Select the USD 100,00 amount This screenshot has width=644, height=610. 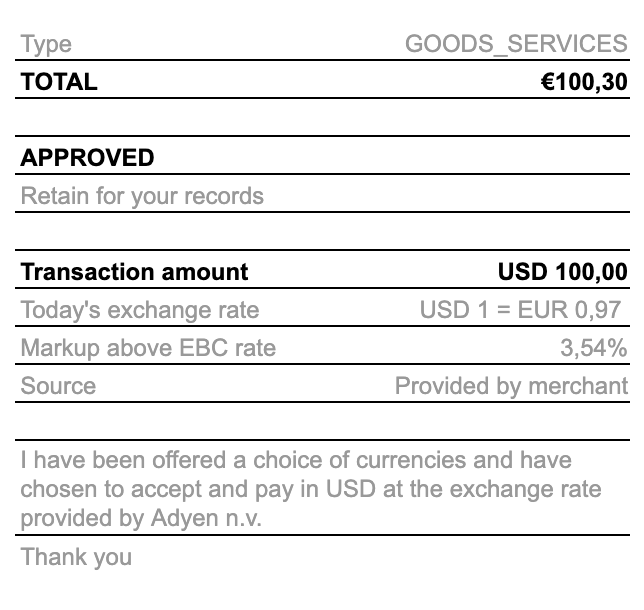click(x=563, y=272)
